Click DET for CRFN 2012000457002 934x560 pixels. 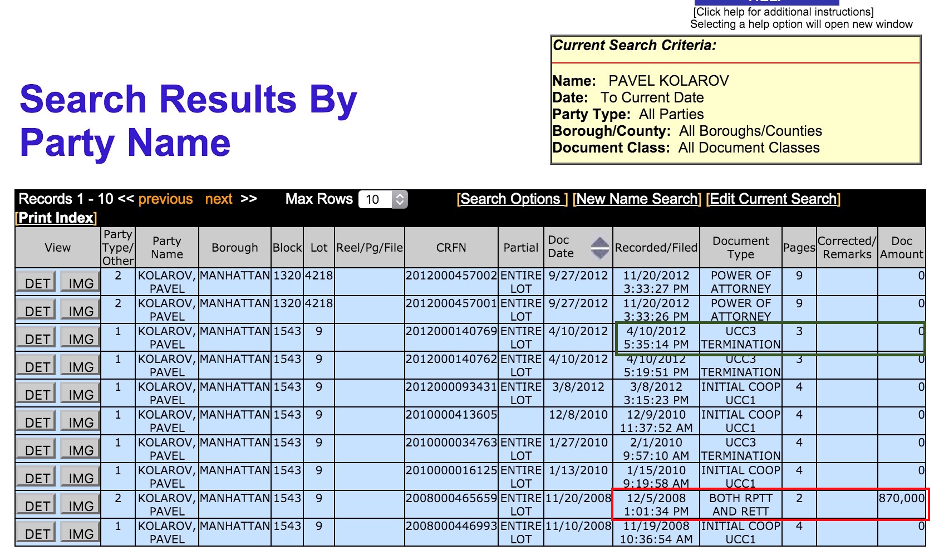pyautogui.click(x=37, y=283)
